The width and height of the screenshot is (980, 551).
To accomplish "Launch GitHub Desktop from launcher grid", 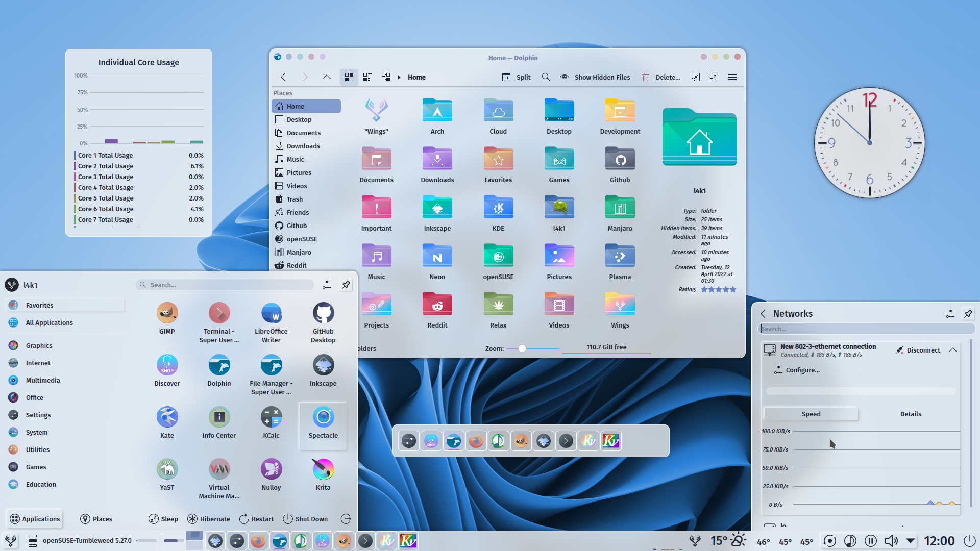I will pyautogui.click(x=323, y=322).
